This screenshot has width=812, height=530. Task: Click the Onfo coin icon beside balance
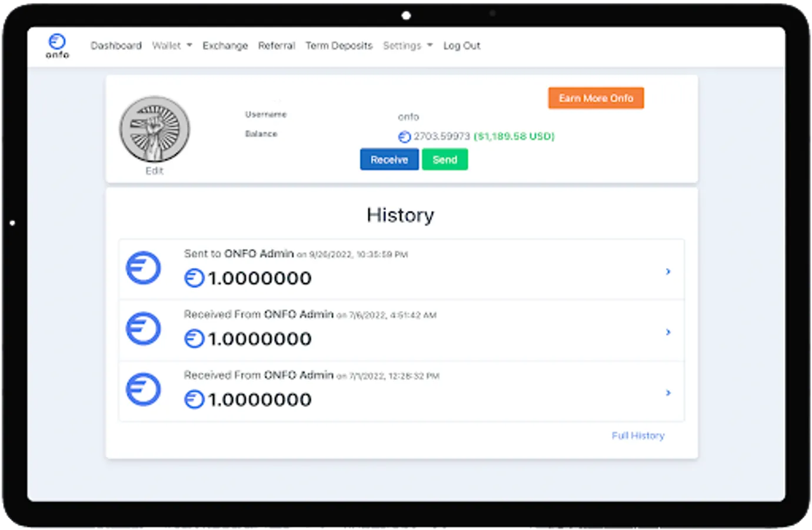click(x=404, y=137)
